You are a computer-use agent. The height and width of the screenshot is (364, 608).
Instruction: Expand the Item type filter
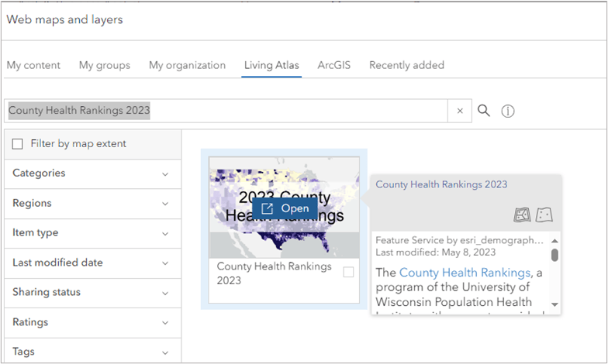pos(93,233)
